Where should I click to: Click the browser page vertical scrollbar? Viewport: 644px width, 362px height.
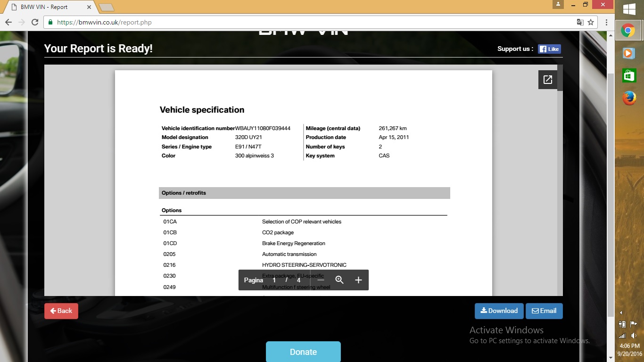[x=611, y=196]
